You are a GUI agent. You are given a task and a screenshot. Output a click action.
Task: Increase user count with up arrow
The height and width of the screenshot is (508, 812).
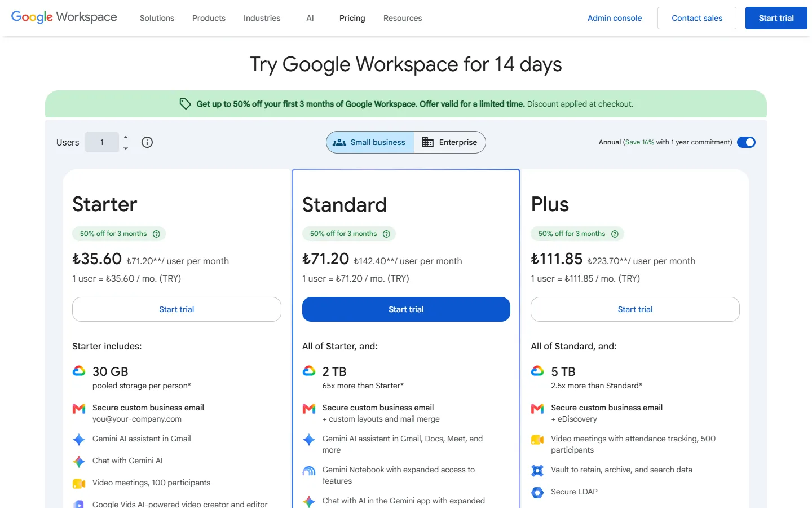(x=126, y=137)
